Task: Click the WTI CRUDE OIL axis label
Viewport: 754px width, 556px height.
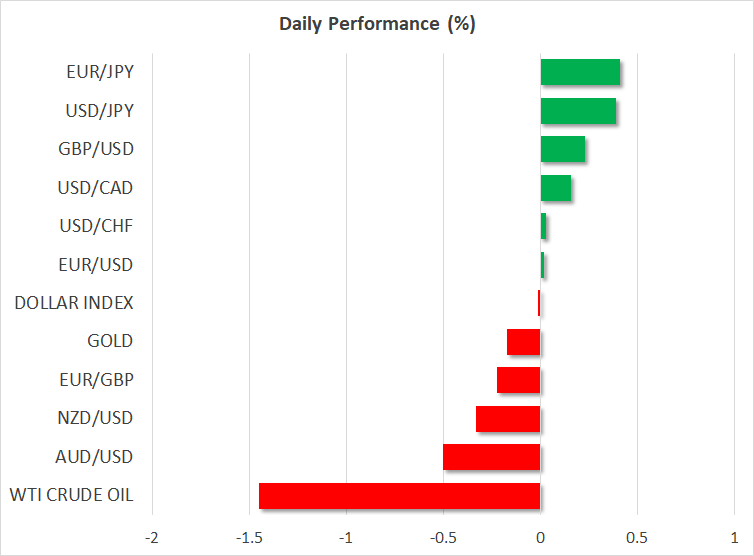Action: click(x=71, y=495)
